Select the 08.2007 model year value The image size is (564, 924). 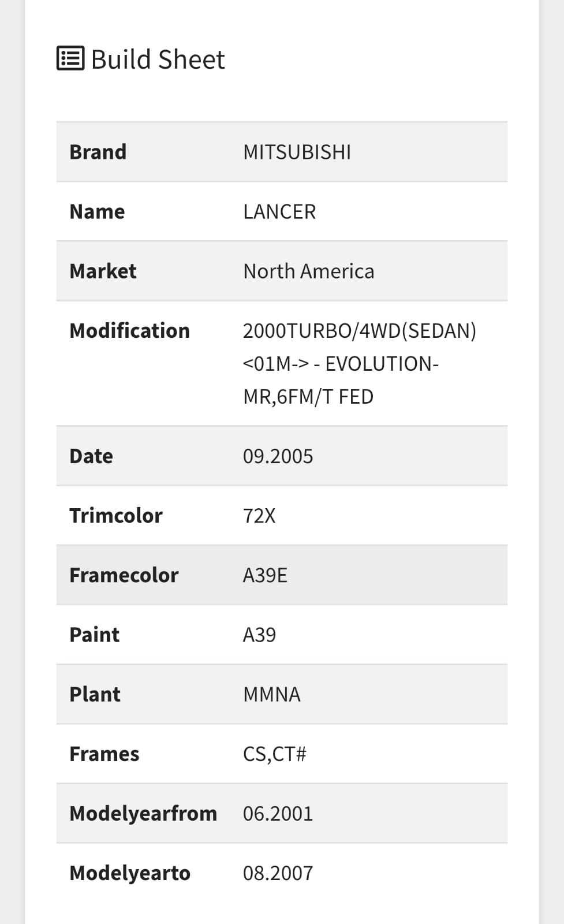tap(278, 873)
